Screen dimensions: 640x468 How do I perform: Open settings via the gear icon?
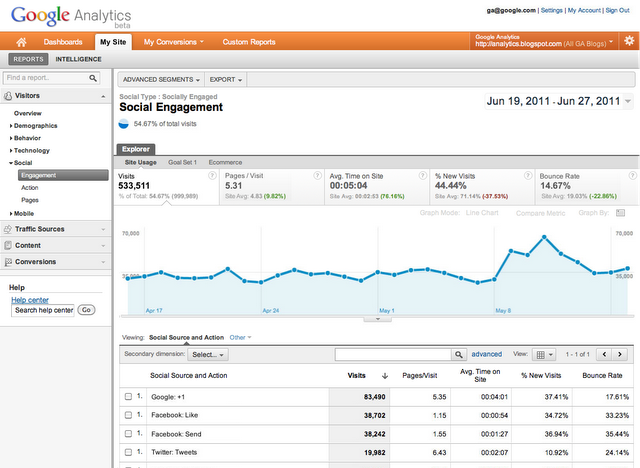pos(628,41)
